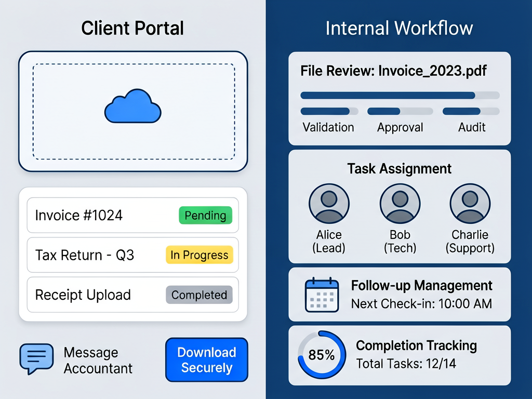Click the Audit progress bar
Image resolution: width=532 pixels, height=399 pixels.
[471, 111]
